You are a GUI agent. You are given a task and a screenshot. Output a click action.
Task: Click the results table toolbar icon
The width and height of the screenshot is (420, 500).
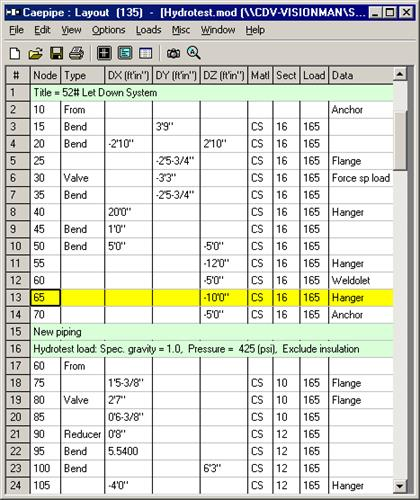(x=145, y=53)
